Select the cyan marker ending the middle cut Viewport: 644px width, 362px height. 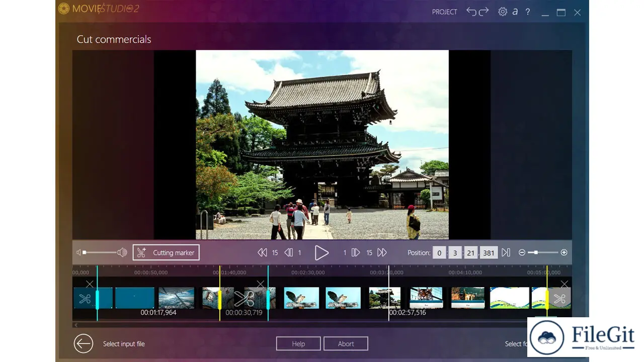coord(268,299)
